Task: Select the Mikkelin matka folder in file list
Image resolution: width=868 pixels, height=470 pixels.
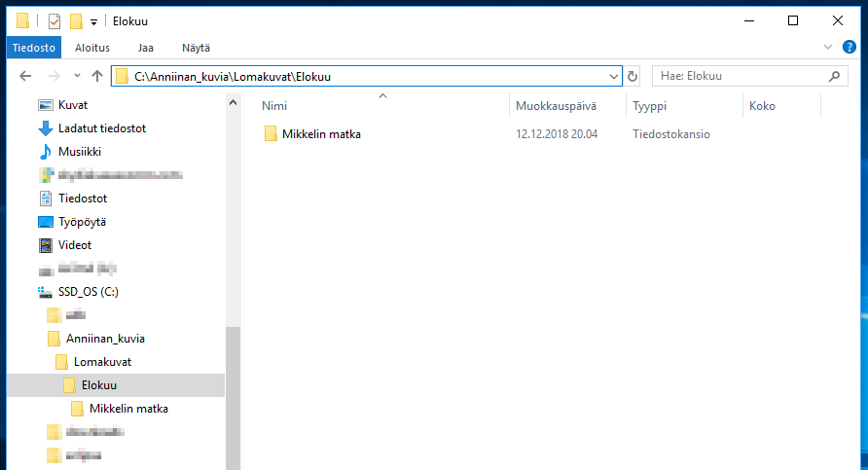Action: click(x=321, y=134)
